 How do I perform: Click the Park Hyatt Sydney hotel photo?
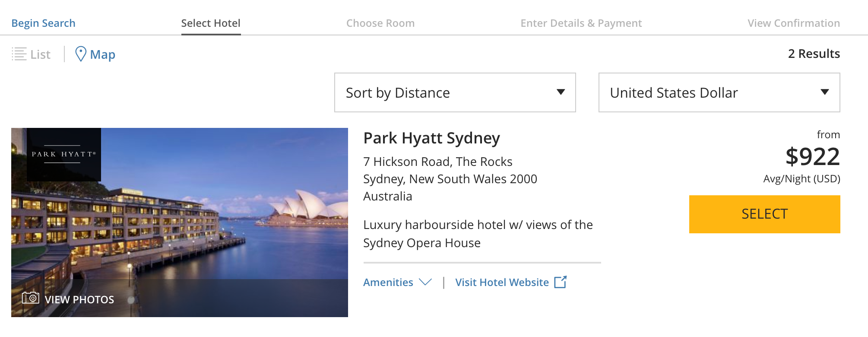[180, 223]
